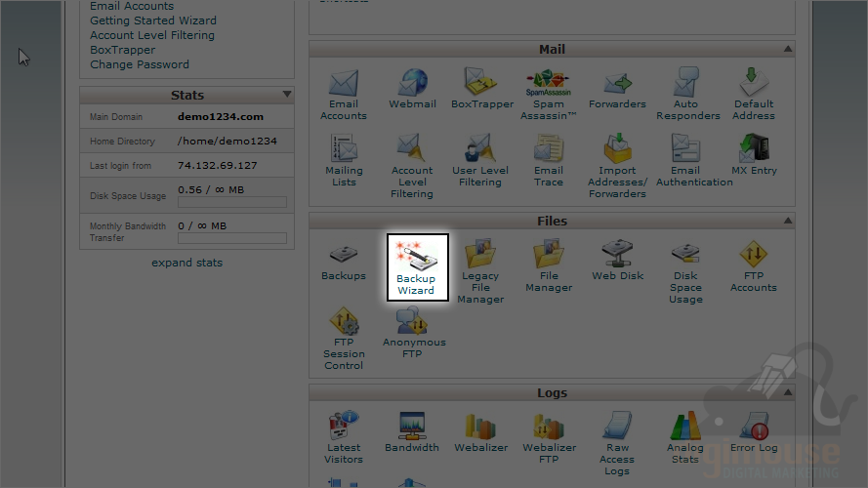Open Webalizer
868x488 pixels.
[480, 432]
